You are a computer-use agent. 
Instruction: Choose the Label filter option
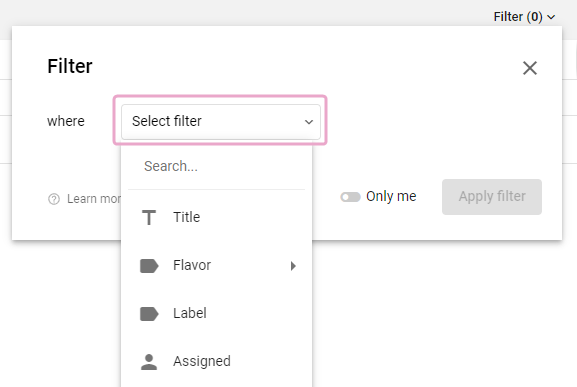[216, 313]
